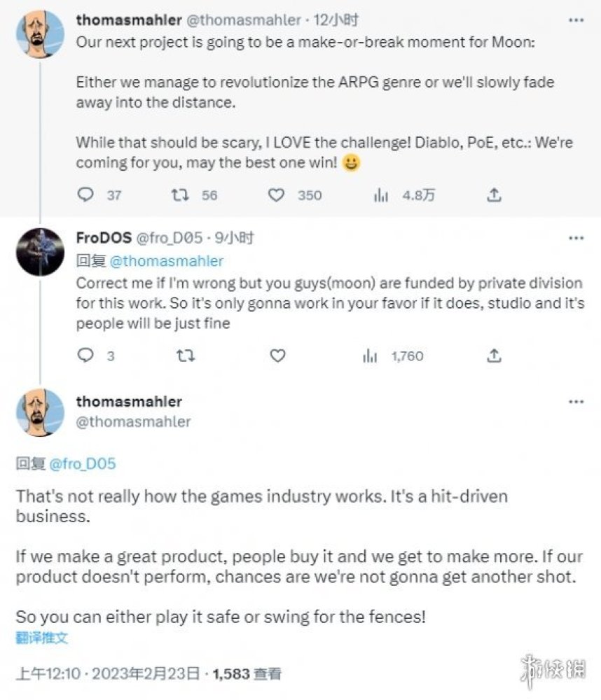Open thomasmahler's avatar on the bottom tweet

coord(40,413)
